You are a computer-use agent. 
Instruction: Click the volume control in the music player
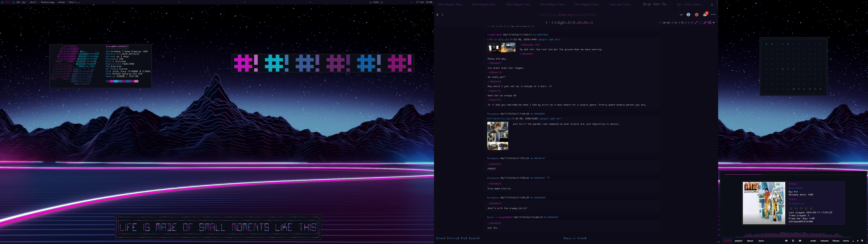[x=825, y=241]
